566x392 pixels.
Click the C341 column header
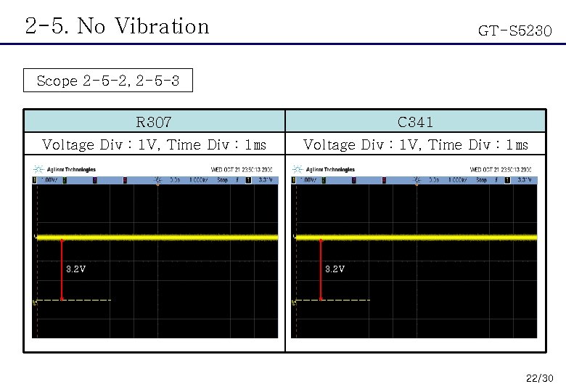415,122
